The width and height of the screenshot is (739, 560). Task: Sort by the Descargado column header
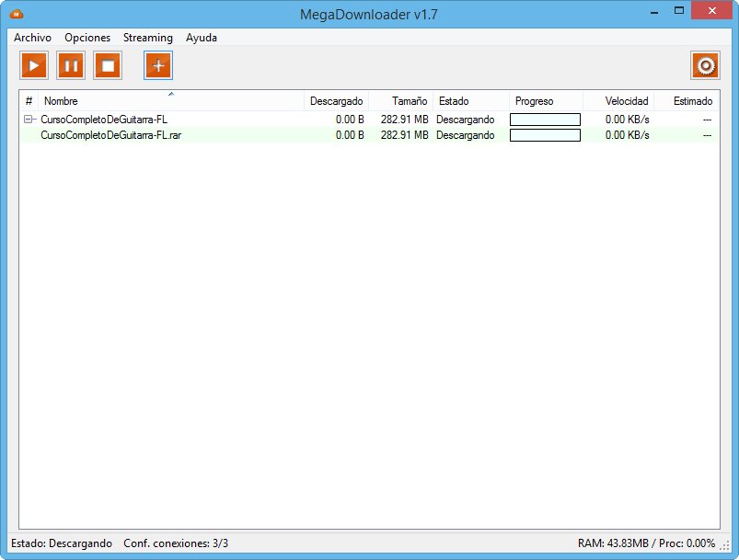pyautogui.click(x=336, y=101)
